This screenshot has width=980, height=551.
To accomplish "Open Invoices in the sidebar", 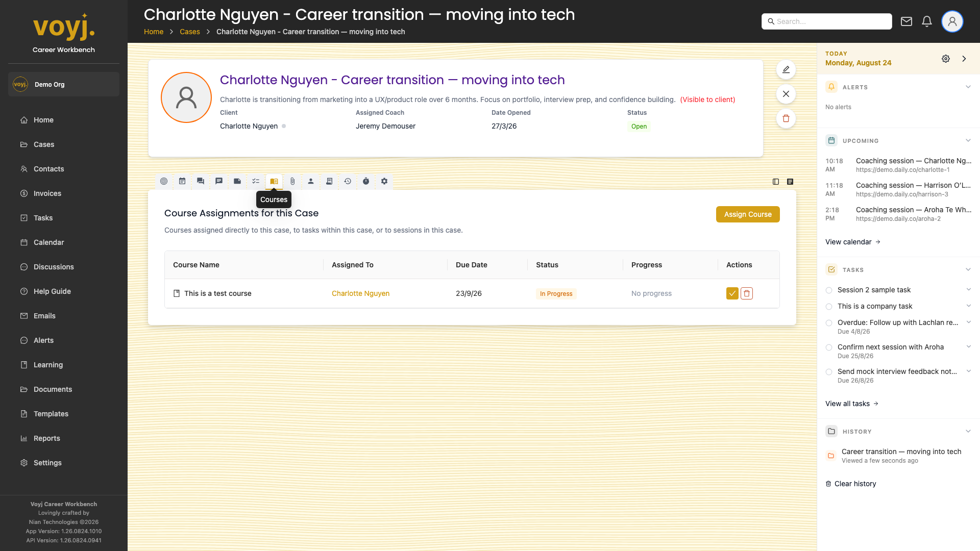I will [47, 193].
